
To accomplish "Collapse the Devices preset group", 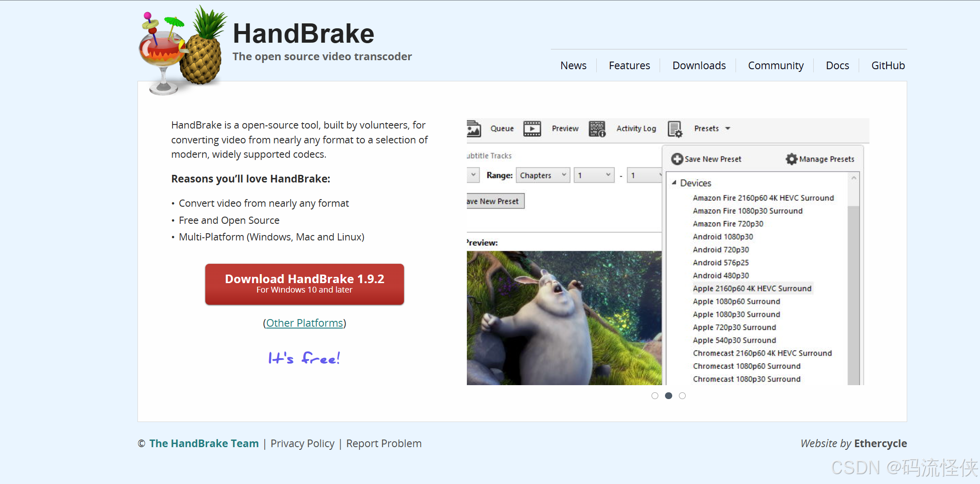I will tap(674, 182).
